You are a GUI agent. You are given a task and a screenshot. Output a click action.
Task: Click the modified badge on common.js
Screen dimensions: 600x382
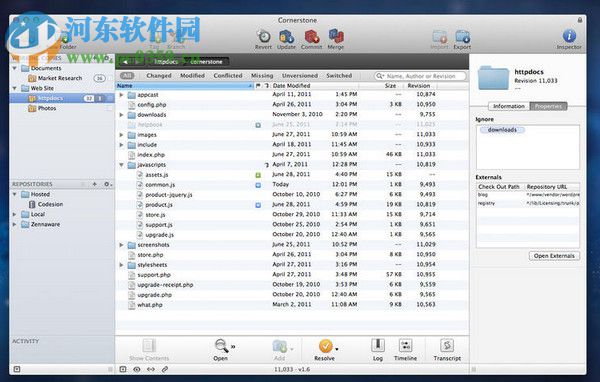pyautogui.click(x=258, y=185)
